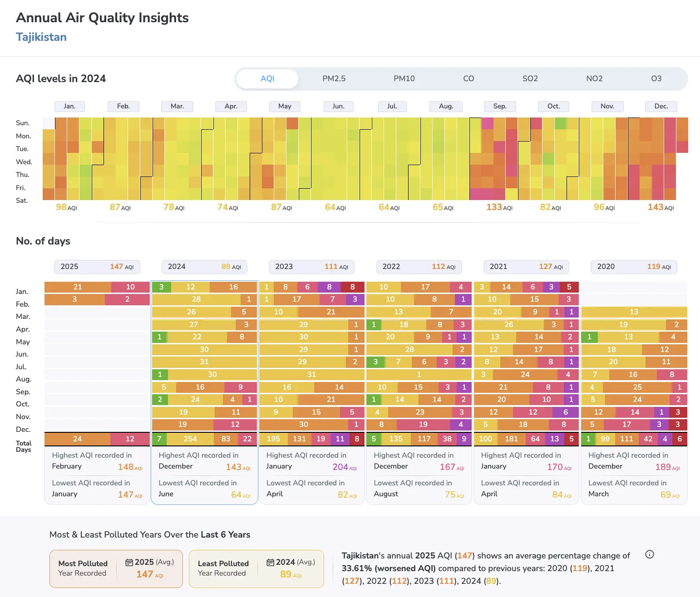700x597 pixels.
Task: Click the Tajikistan country link
Action: click(41, 37)
